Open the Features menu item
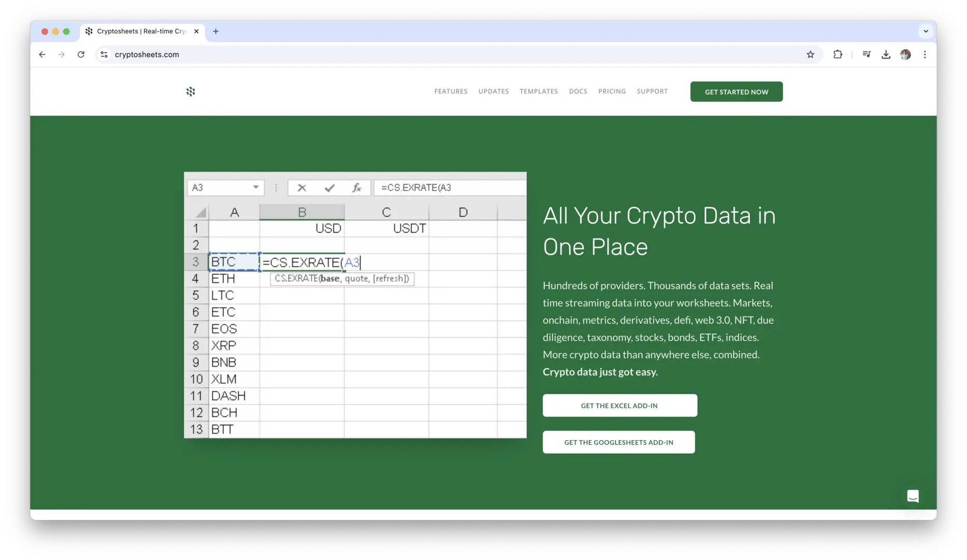 (x=451, y=91)
